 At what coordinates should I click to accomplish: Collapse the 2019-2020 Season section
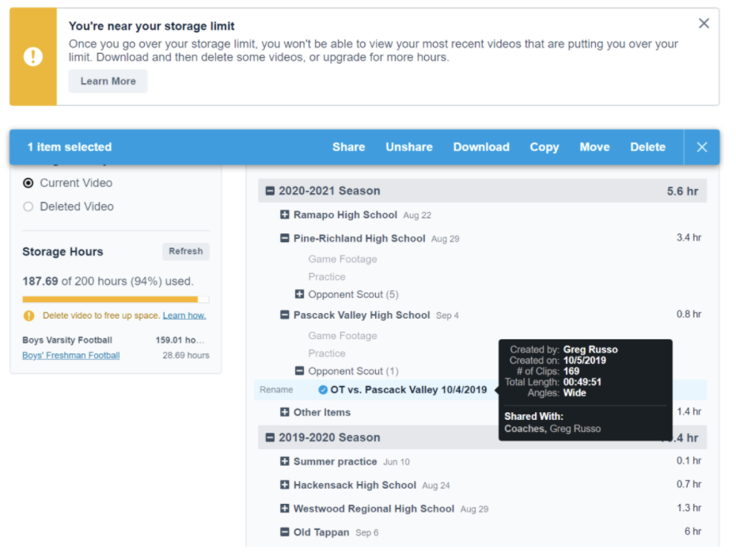[x=270, y=438]
